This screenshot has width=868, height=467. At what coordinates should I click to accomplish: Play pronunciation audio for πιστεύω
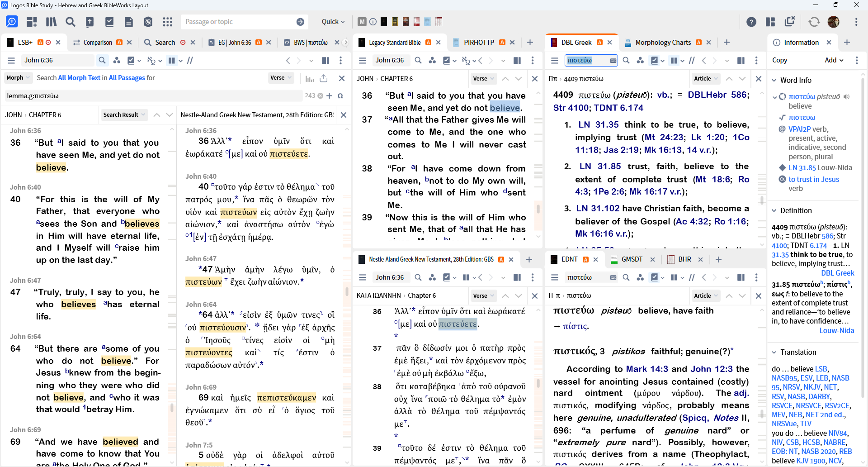click(x=846, y=97)
